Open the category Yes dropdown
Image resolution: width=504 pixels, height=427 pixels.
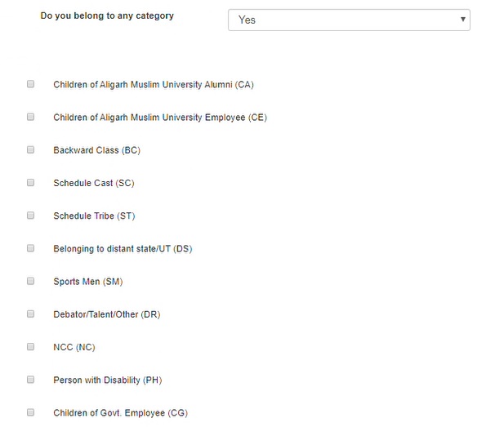pyautogui.click(x=349, y=20)
